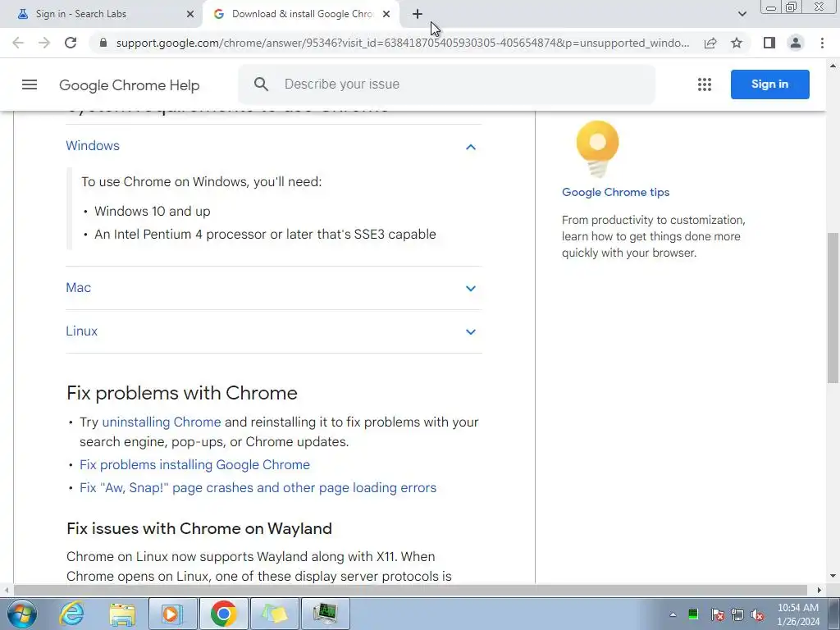This screenshot has height=630, width=840.
Task: Open the Help hamburger main menu
Action: point(30,84)
